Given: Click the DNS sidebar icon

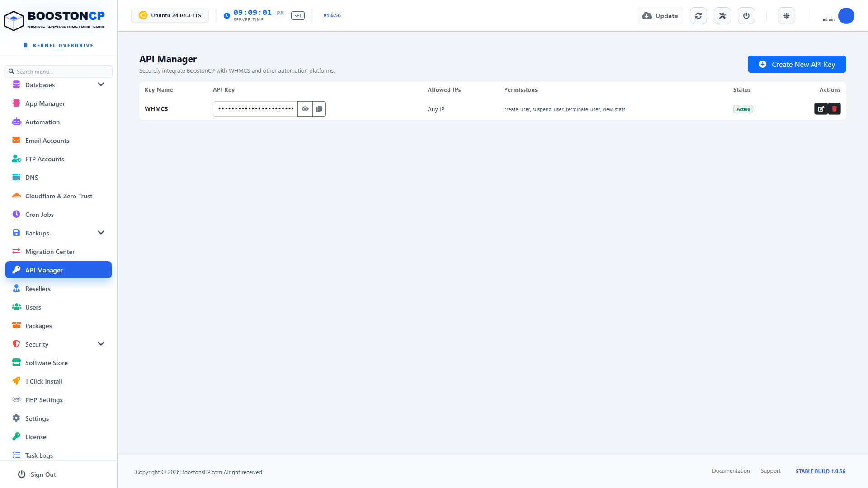Looking at the screenshot, I should pyautogui.click(x=16, y=177).
